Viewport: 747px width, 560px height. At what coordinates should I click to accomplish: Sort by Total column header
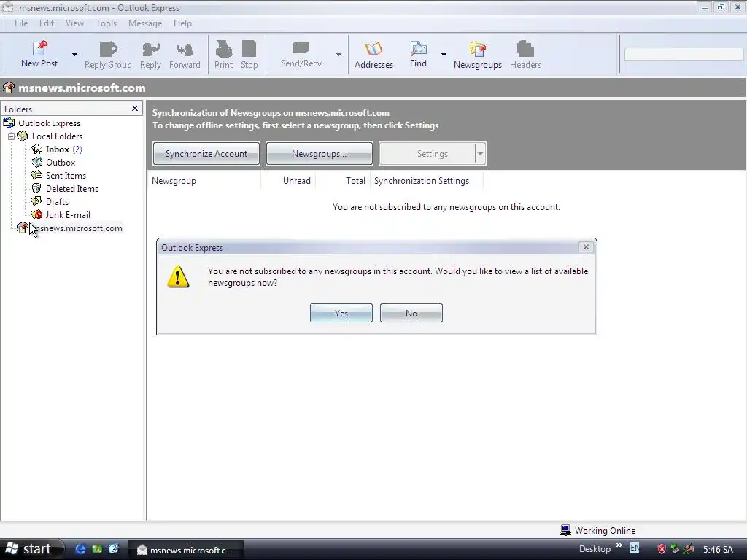pyautogui.click(x=343, y=181)
